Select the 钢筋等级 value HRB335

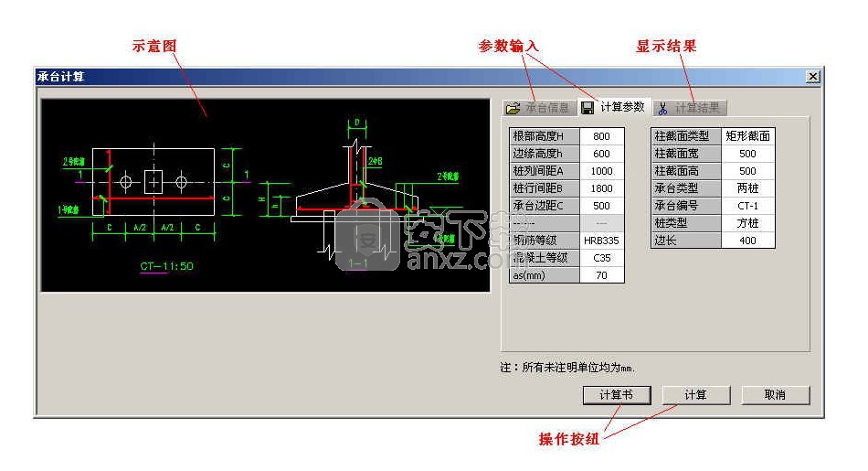tap(601, 241)
